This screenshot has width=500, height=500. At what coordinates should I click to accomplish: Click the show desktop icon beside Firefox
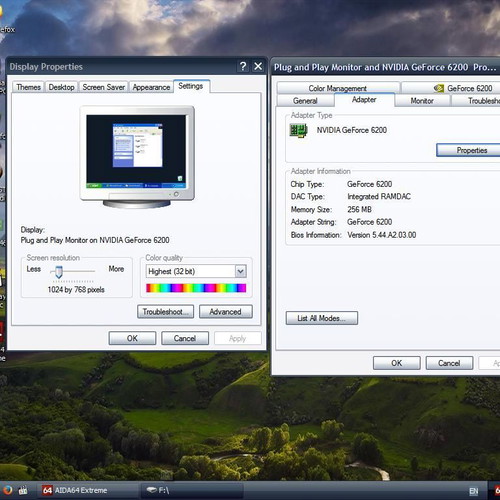point(23,490)
